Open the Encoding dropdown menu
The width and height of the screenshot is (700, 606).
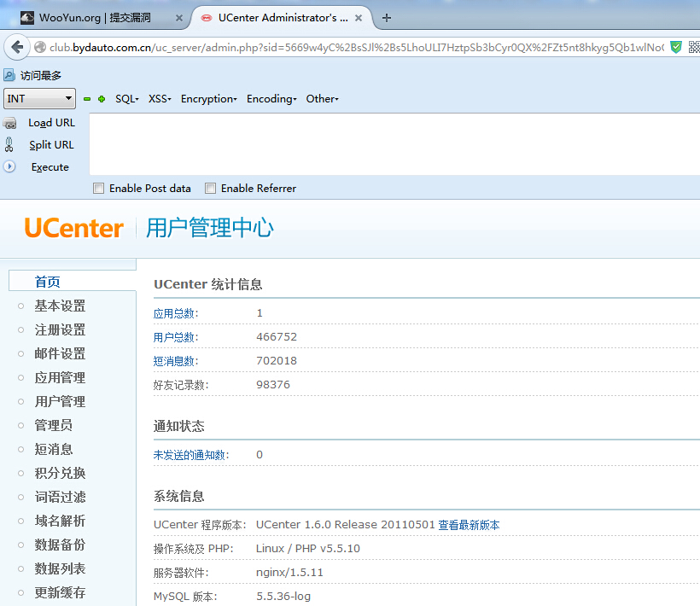[271, 99]
